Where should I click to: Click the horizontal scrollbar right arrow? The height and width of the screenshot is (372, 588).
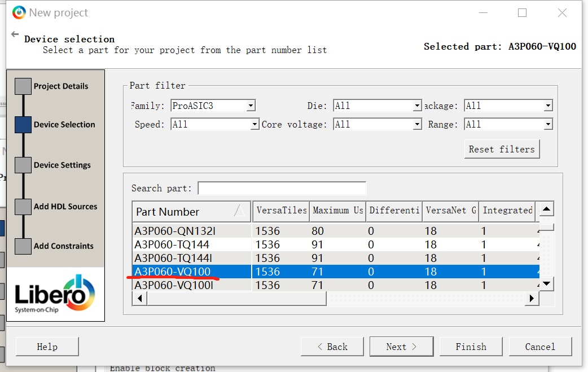click(x=532, y=299)
